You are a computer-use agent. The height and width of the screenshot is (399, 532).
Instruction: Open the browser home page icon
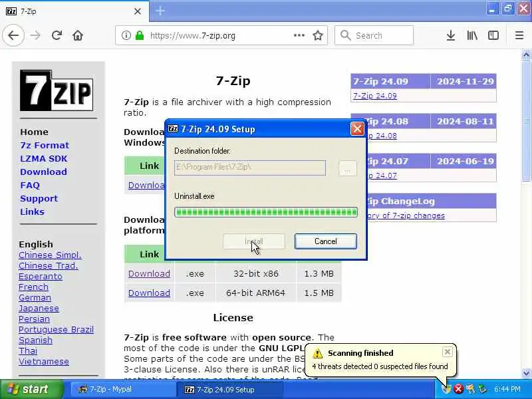pos(78,35)
